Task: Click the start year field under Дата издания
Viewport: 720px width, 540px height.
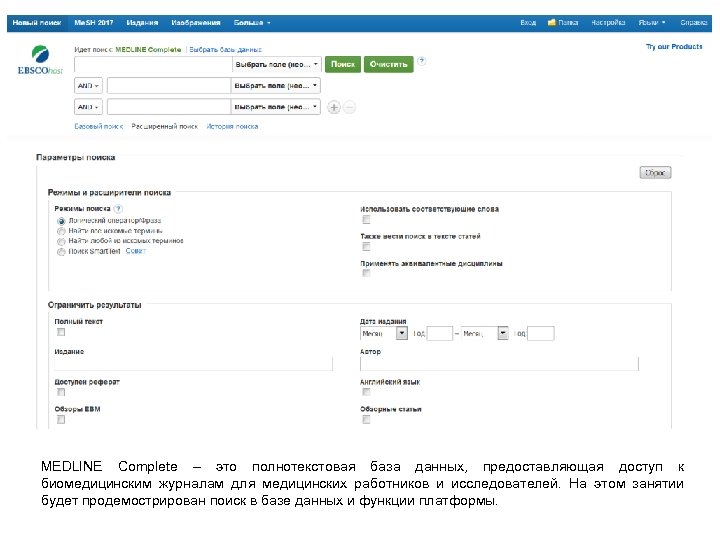Action: point(440,333)
